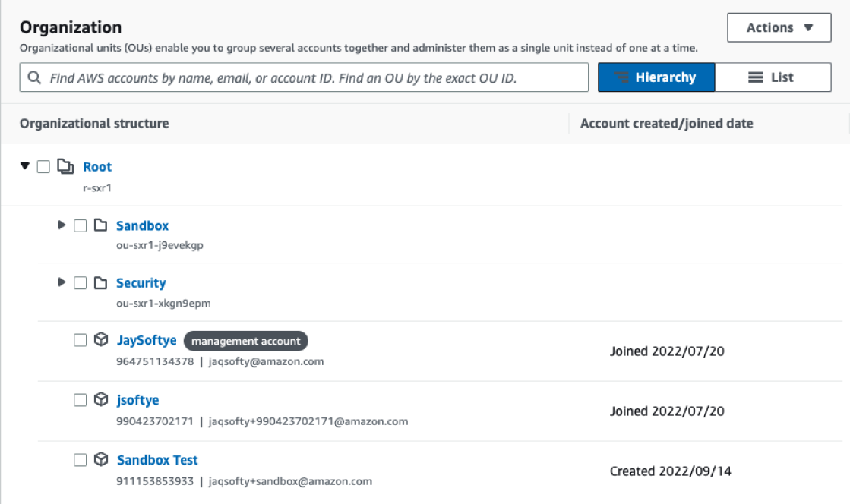
Task: Focus the Find AWS accounts search field
Action: click(x=304, y=77)
